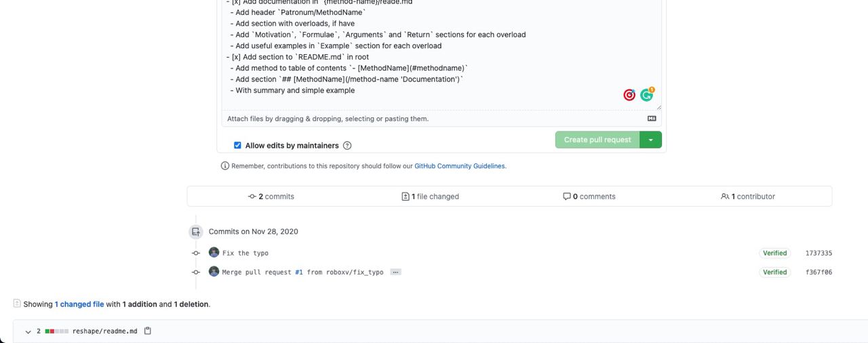Open Create pull request dropdown arrow
868x343 pixels.
[651, 140]
